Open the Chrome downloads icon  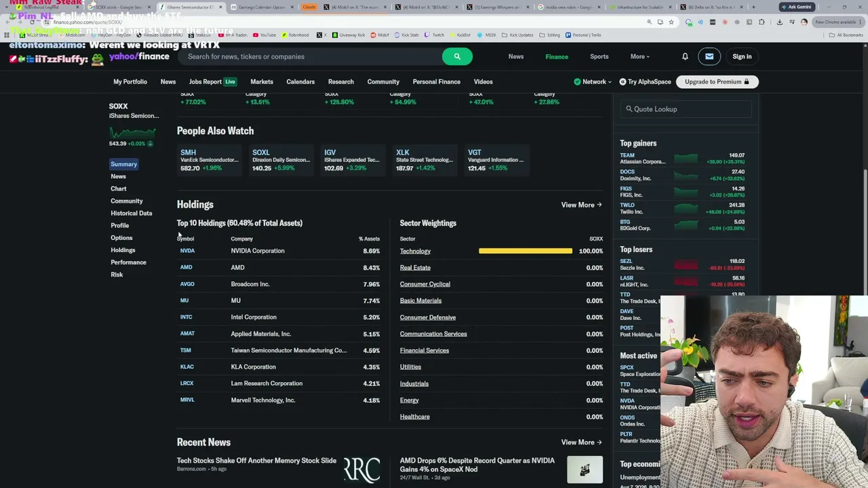(x=779, y=22)
